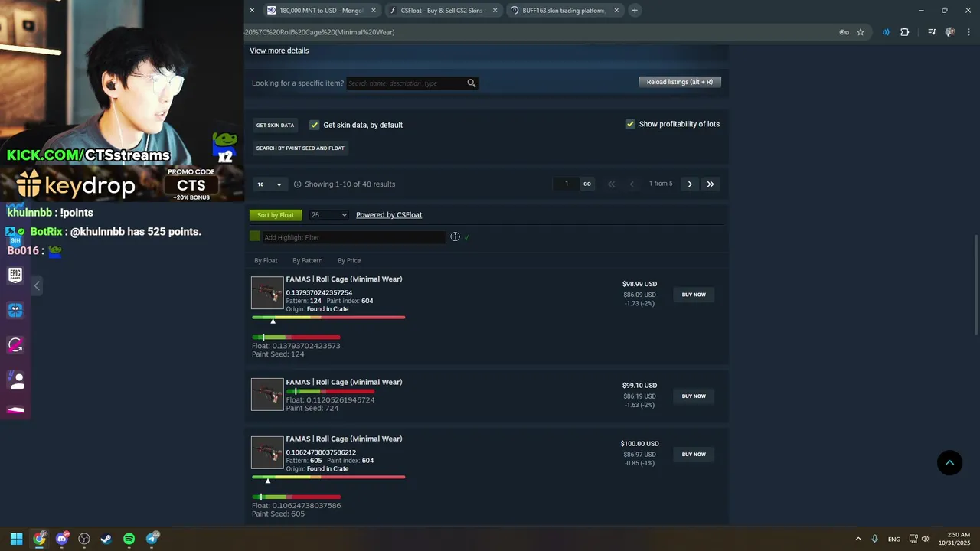Click the green Sort by Float button
This screenshot has width=980, height=551.
[276, 215]
